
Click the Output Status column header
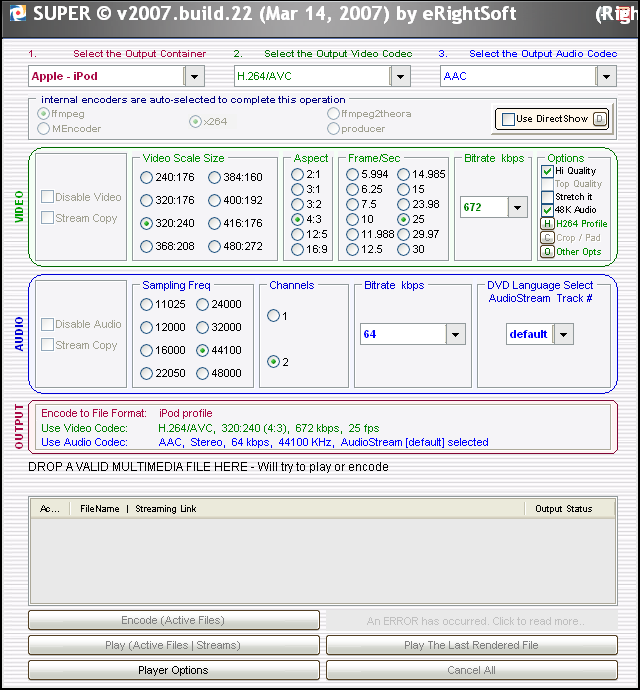tap(570, 509)
